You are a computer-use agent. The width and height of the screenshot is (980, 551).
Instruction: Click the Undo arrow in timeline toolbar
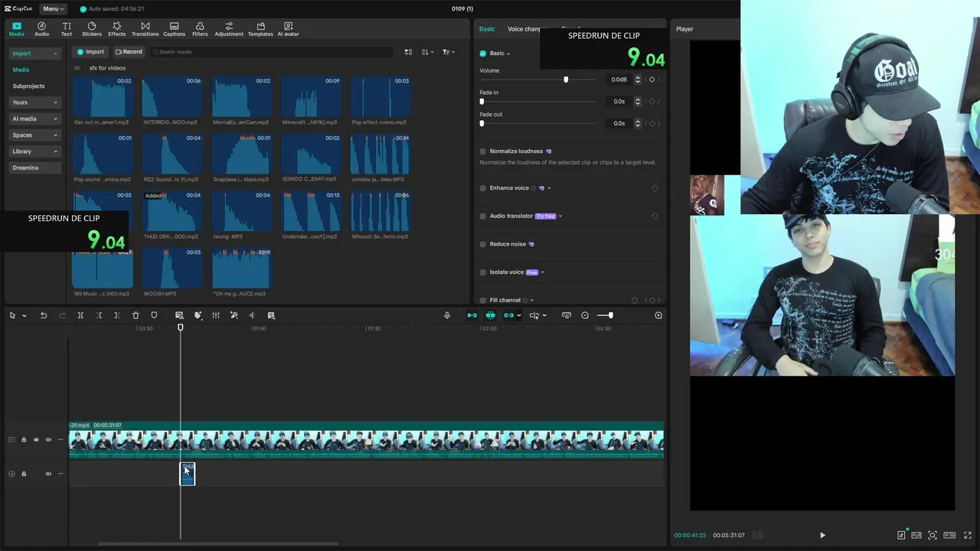tap(44, 315)
